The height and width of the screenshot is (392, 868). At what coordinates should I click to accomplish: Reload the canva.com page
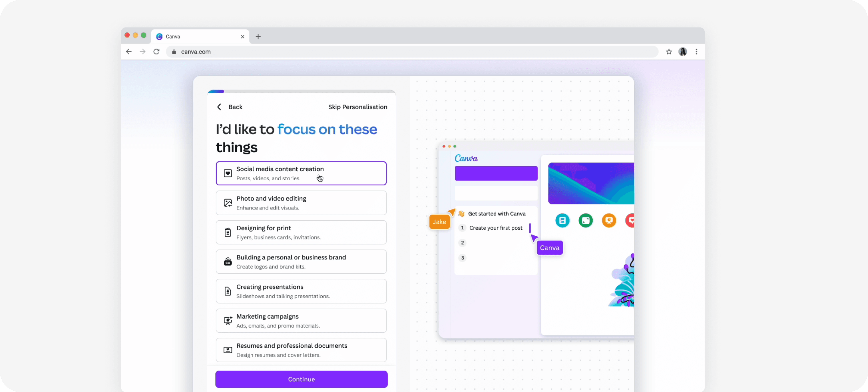[156, 51]
